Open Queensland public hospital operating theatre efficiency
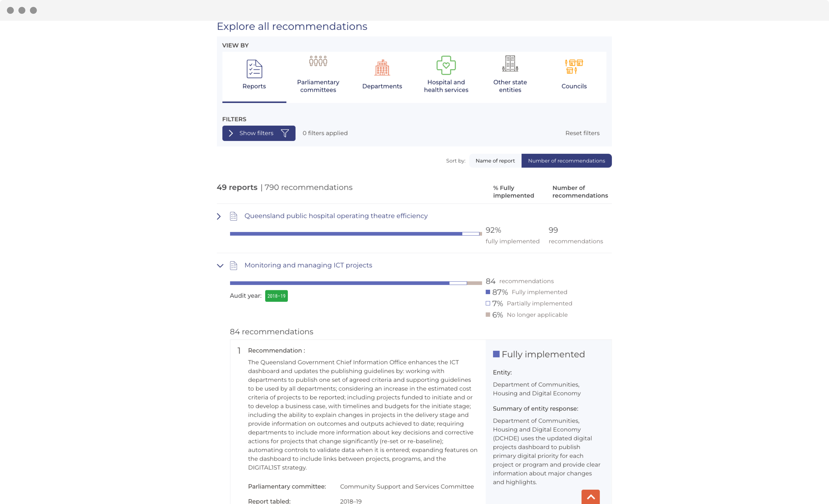 point(336,216)
